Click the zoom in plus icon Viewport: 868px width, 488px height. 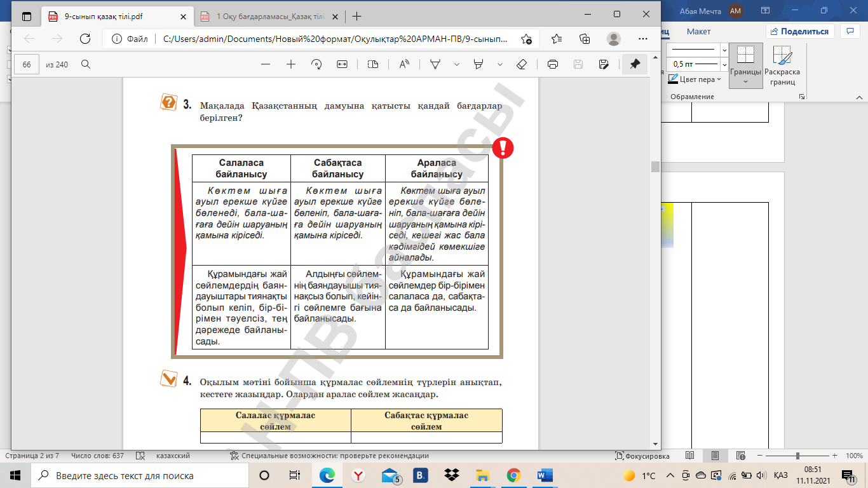point(291,64)
